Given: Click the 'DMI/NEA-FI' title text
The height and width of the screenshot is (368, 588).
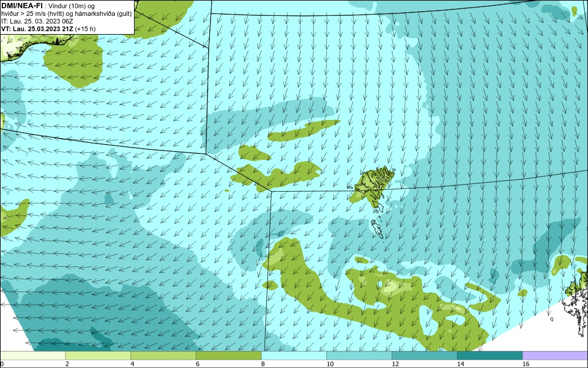Looking at the screenshot, I should click(x=22, y=6).
